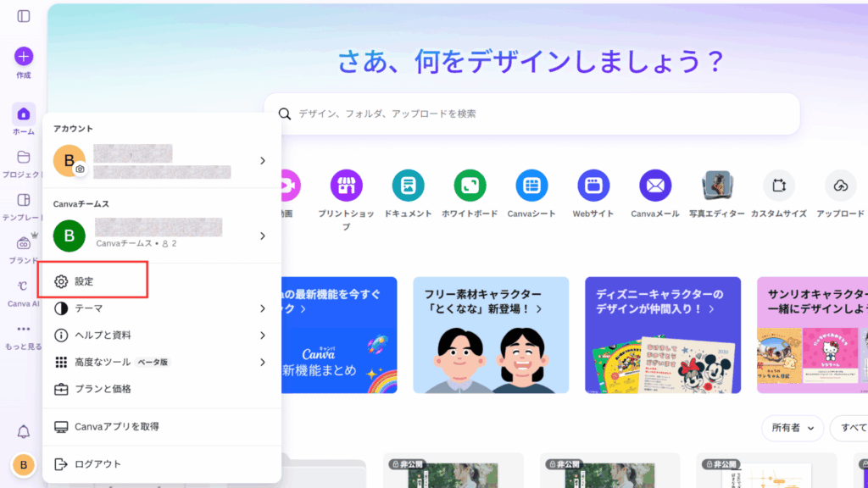The height and width of the screenshot is (488, 868).
Task: Click Get the Canva app (Canvaアプリを取得)
Action: (x=116, y=426)
